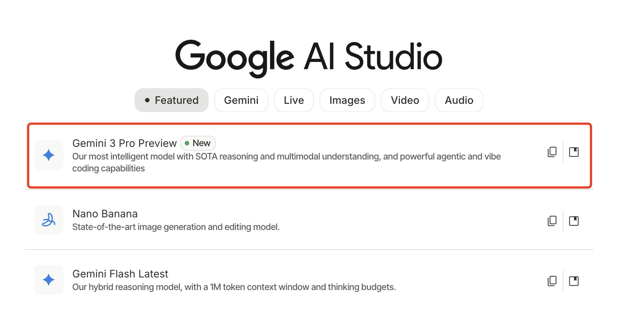Viewport: 644px width, 316px height.
Task: Copy the Gemini 3 Pro Preview model ID
Action: (552, 152)
